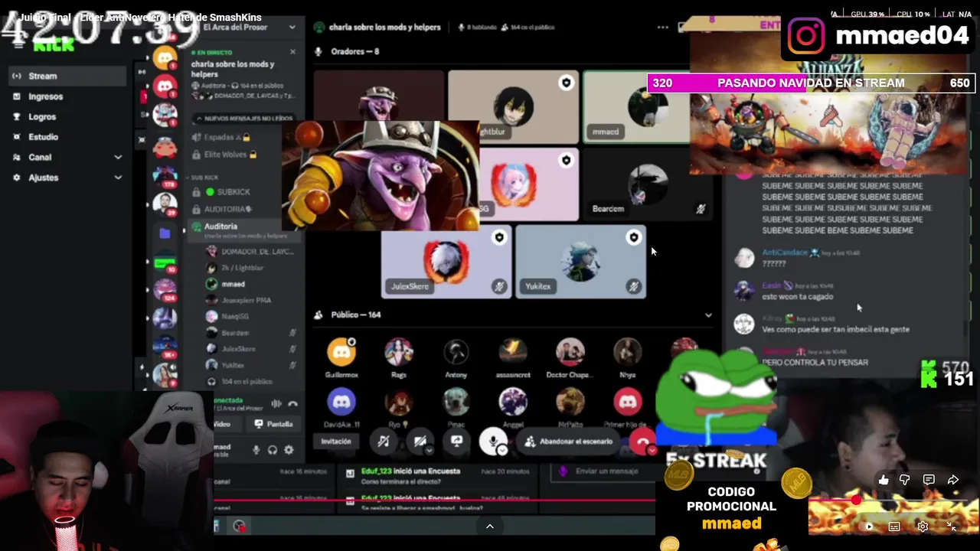Click the Pantalla share button
This screenshot has width=980, height=551.
(274, 424)
